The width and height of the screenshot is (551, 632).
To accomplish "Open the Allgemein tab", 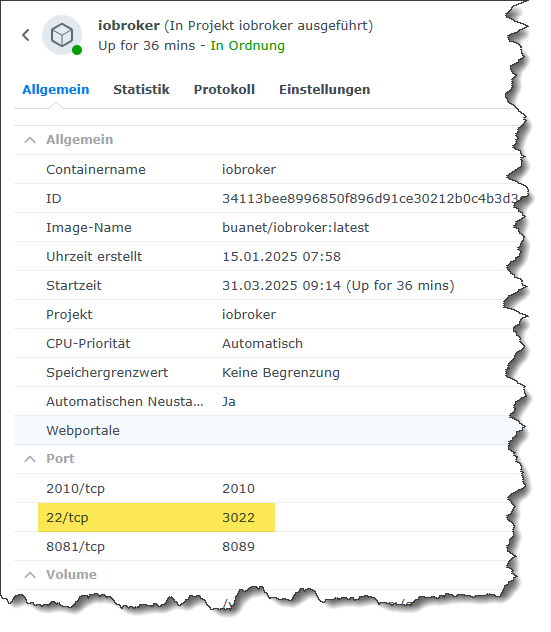I will pyautogui.click(x=56, y=89).
